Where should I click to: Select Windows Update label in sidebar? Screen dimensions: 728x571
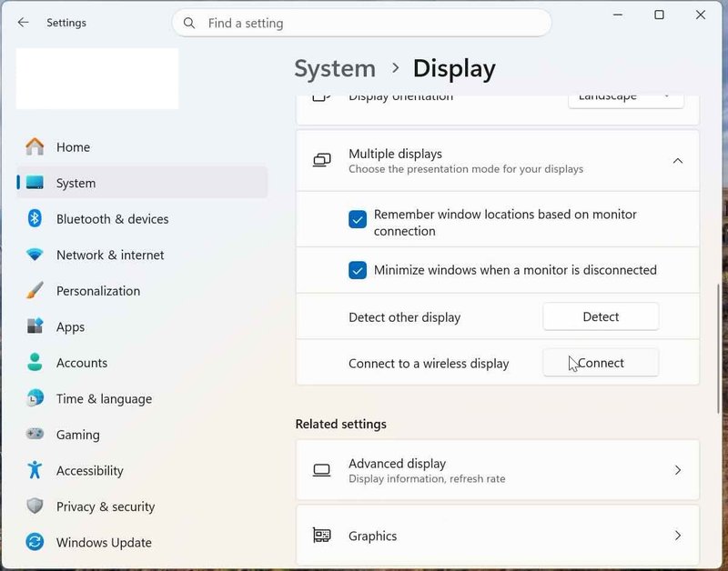(104, 542)
